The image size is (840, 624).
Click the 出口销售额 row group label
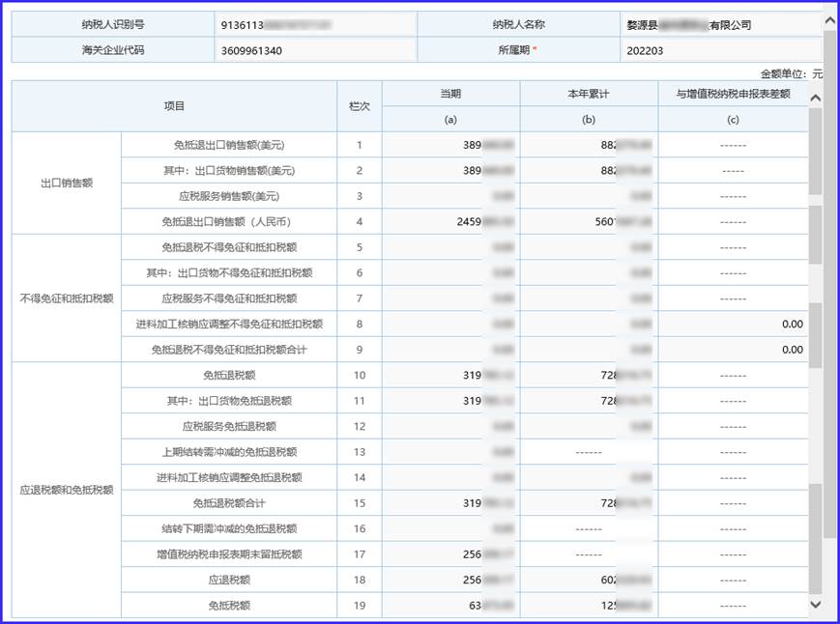coord(66,183)
